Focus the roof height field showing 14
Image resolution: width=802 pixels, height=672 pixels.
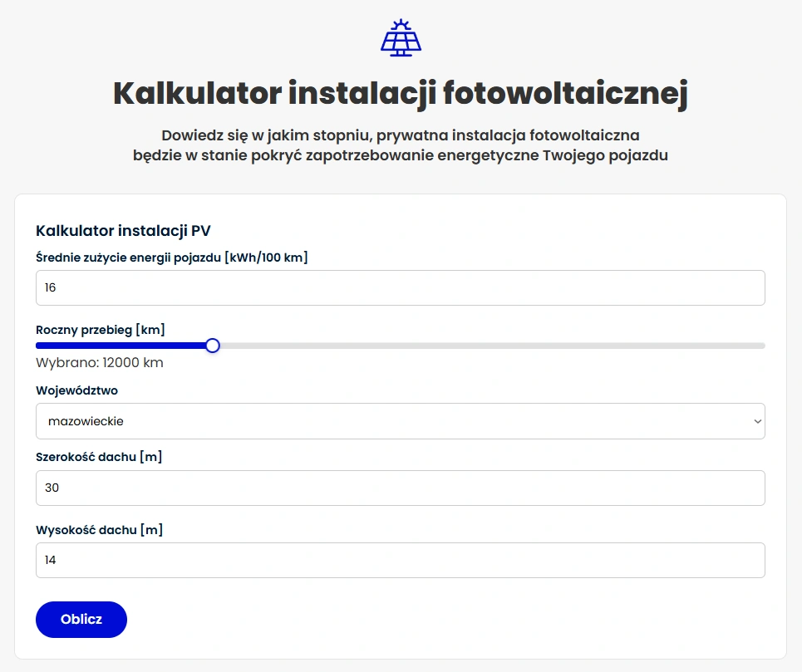[x=400, y=560]
